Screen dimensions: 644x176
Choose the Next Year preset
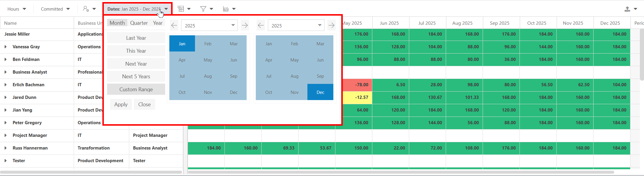click(x=136, y=64)
